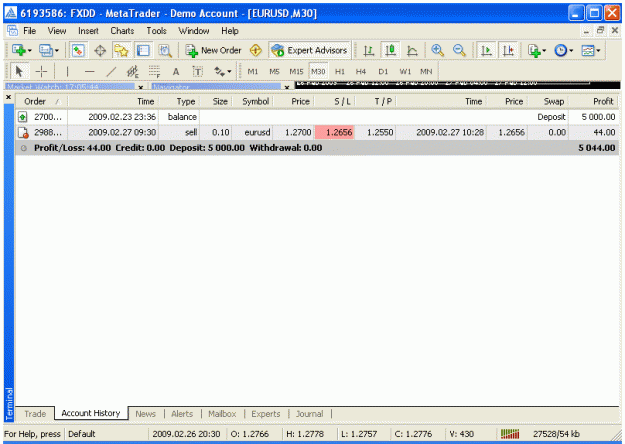This screenshot has width=625, height=444.
Task: Open MetaEditor yellow diamond icon
Action: [256, 51]
